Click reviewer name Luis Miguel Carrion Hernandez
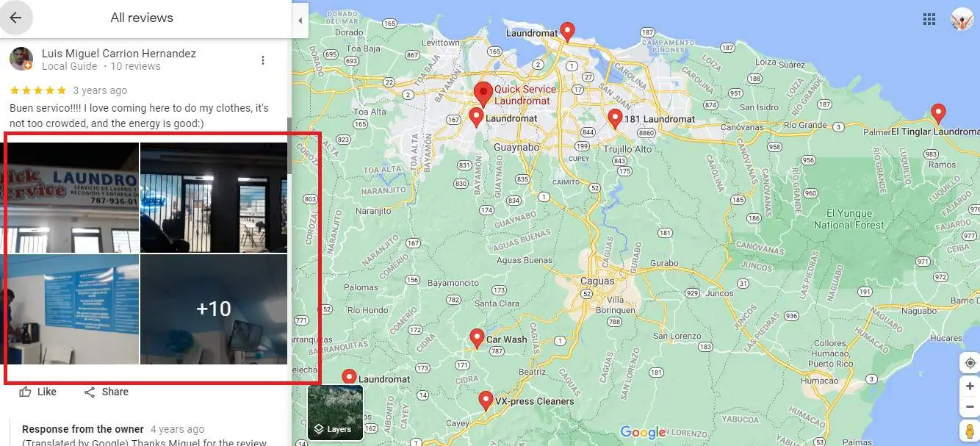The width and height of the screenshot is (980, 446). (x=119, y=54)
